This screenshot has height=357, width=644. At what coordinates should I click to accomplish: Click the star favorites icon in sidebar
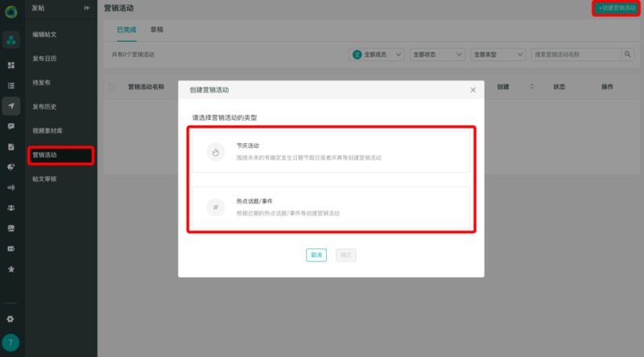pos(11,269)
